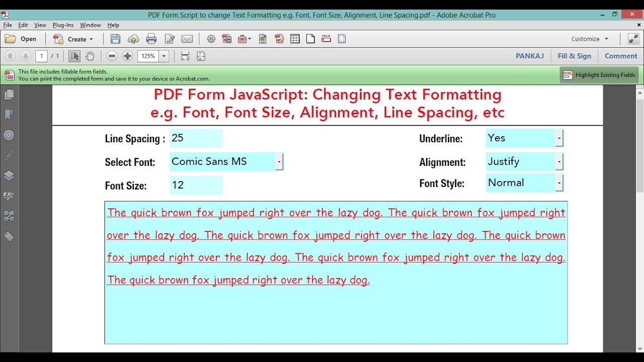Click the fit width scrolling icon
This screenshot has width=644, height=362.
tap(185, 56)
